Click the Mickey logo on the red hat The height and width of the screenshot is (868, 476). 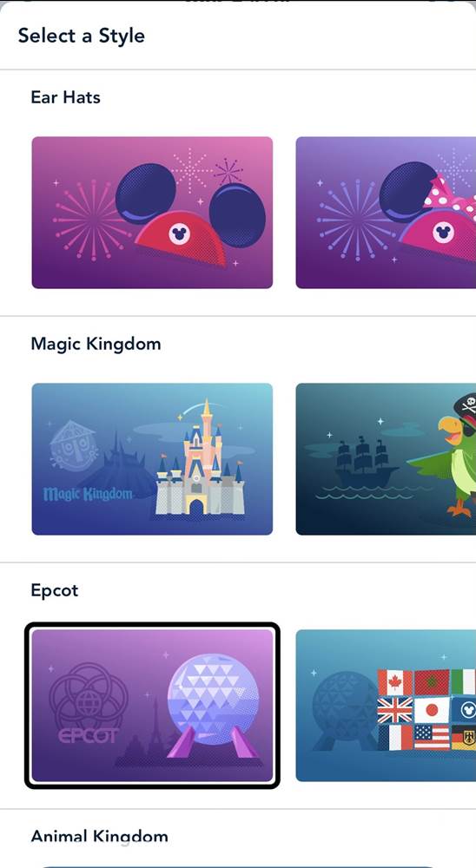pos(179,234)
